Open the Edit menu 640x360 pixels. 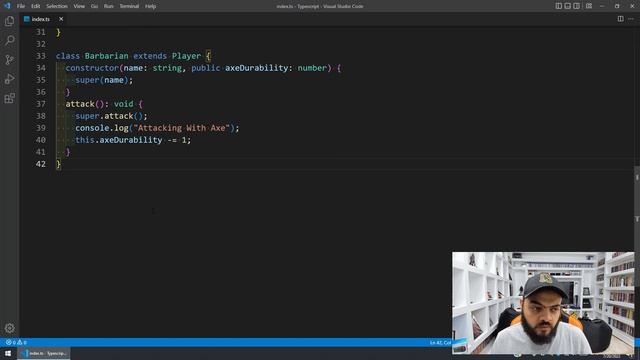(36, 6)
